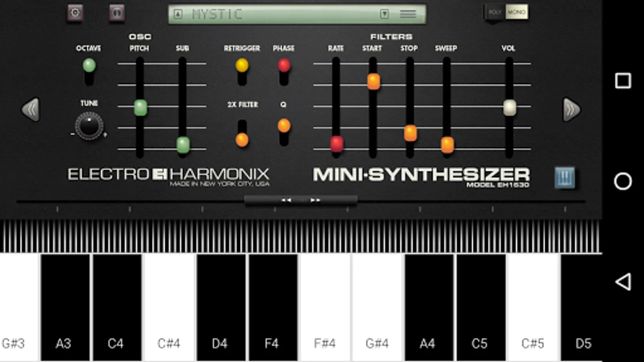Switch to MONO voice mode

517,12
